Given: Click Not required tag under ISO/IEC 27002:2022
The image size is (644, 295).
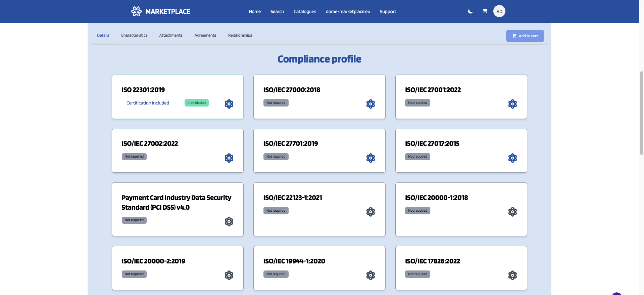Looking at the screenshot, I should (x=134, y=157).
